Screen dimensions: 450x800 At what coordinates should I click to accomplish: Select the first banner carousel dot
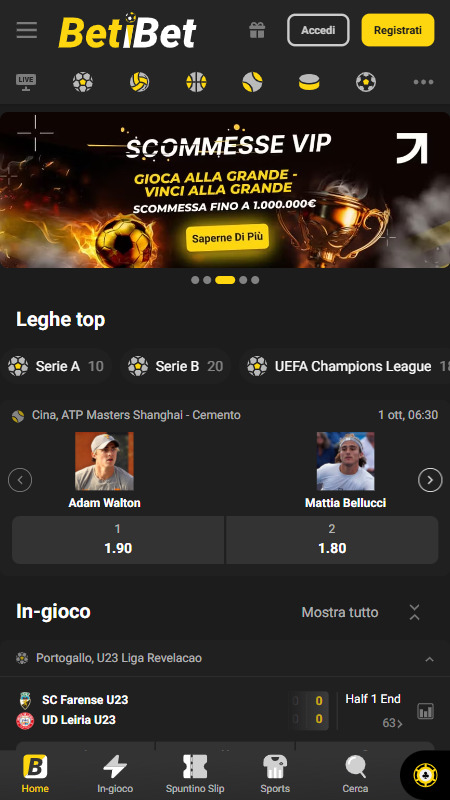195,280
